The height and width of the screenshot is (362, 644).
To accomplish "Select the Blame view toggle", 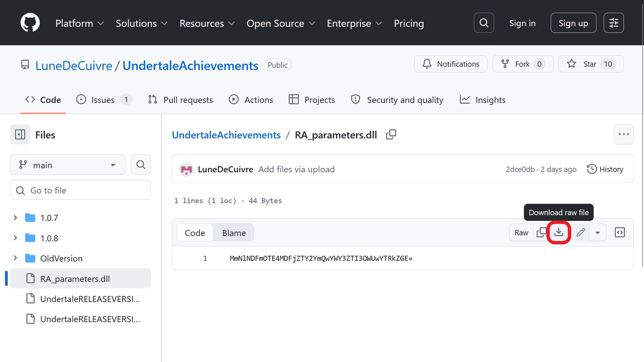I will [234, 233].
